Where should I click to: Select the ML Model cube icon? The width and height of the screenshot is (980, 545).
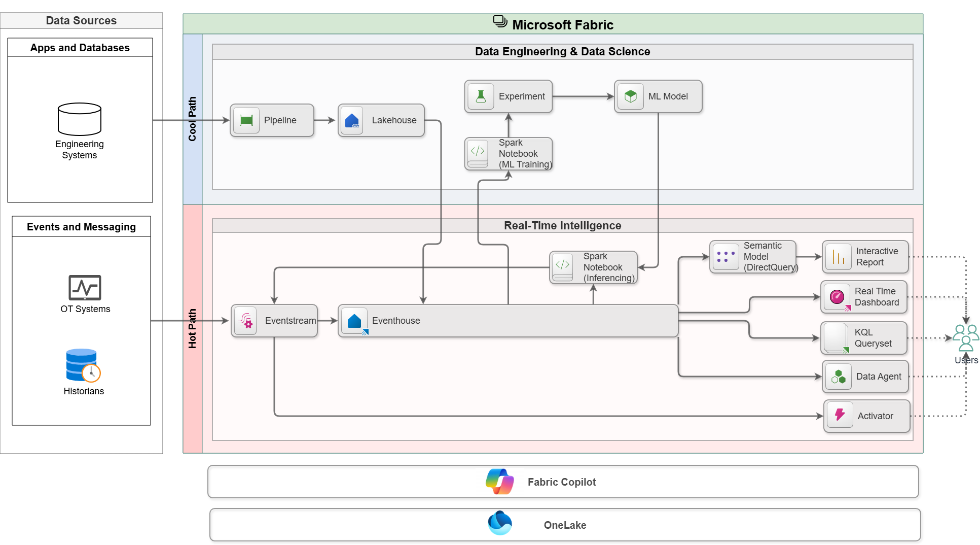click(630, 96)
